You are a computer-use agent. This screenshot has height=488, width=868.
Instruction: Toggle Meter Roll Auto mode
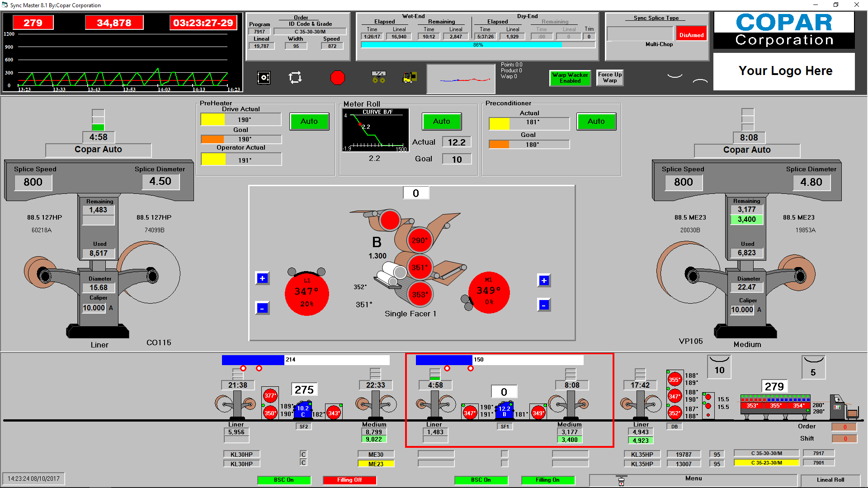coord(441,121)
